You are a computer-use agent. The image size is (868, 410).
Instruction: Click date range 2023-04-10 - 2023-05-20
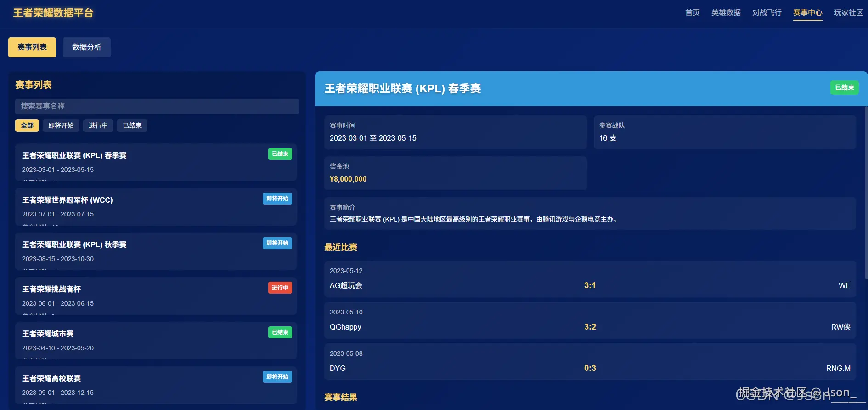click(58, 348)
